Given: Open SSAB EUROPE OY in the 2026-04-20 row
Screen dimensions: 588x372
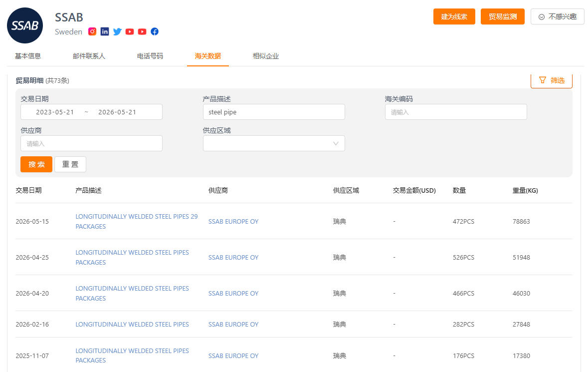Looking at the screenshot, I should click(x=233, y=294).
